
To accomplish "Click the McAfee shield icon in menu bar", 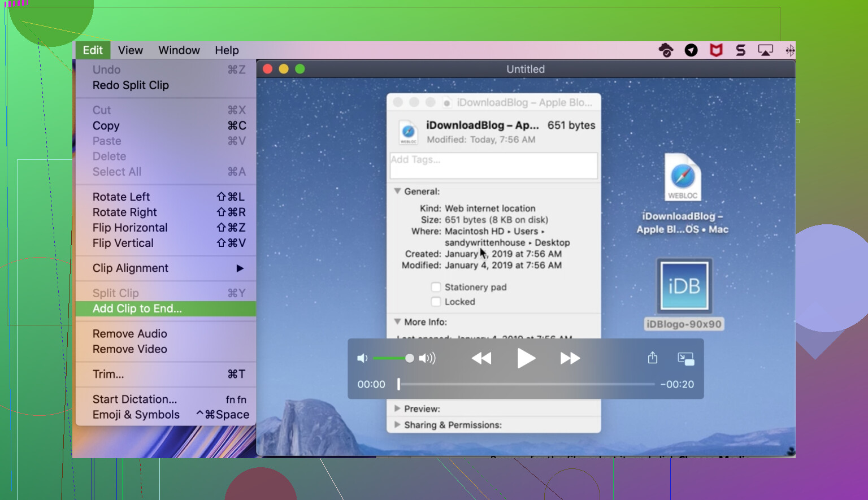I will point(716,50).
